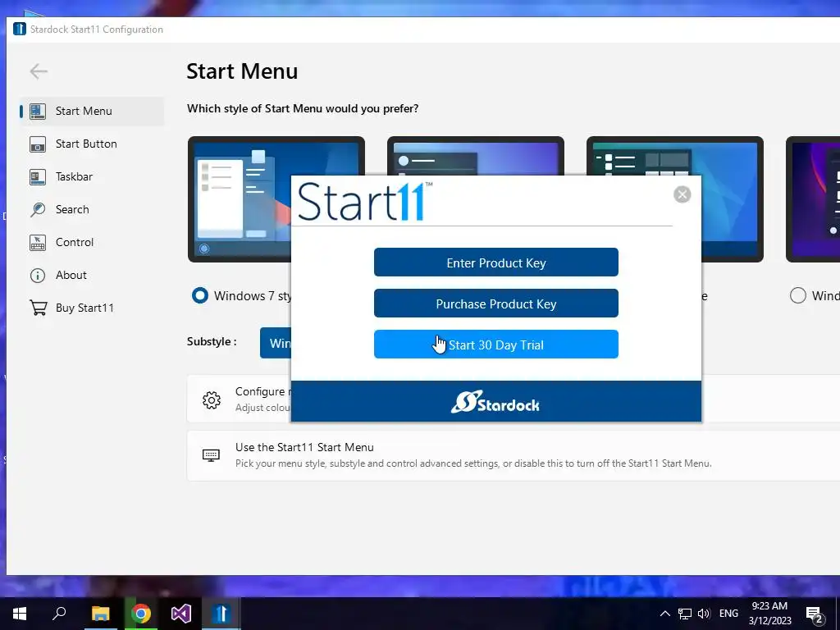840x630 pixels.
Task: Click the volume speaker tray icon
Action: coord(704,614)
